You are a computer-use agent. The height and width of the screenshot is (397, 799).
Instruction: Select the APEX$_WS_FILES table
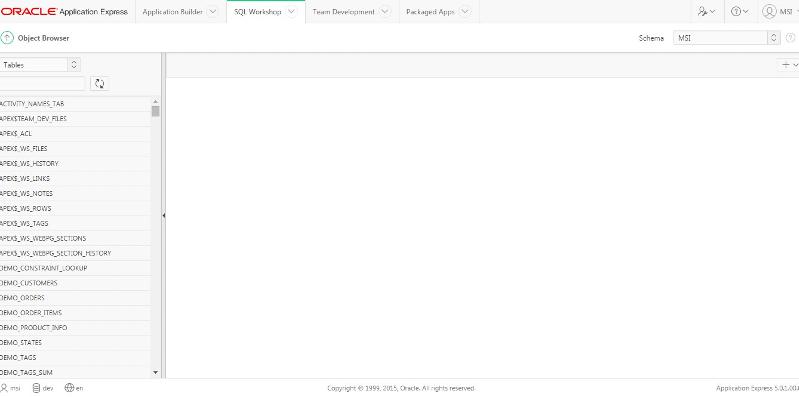click(75, 148)
